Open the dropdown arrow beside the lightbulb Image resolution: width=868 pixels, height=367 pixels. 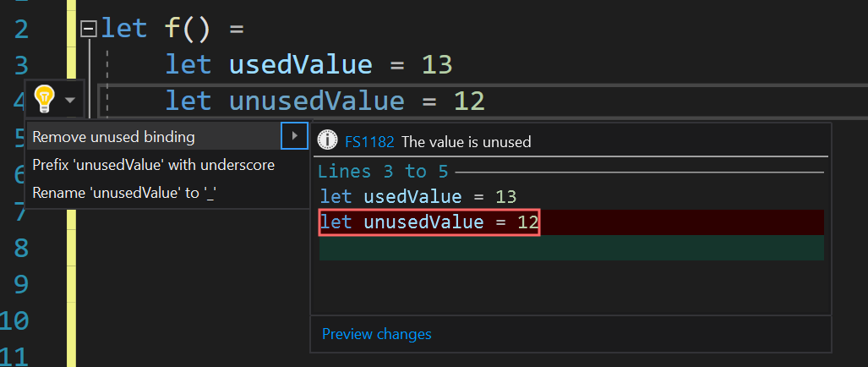click(70, 101)
